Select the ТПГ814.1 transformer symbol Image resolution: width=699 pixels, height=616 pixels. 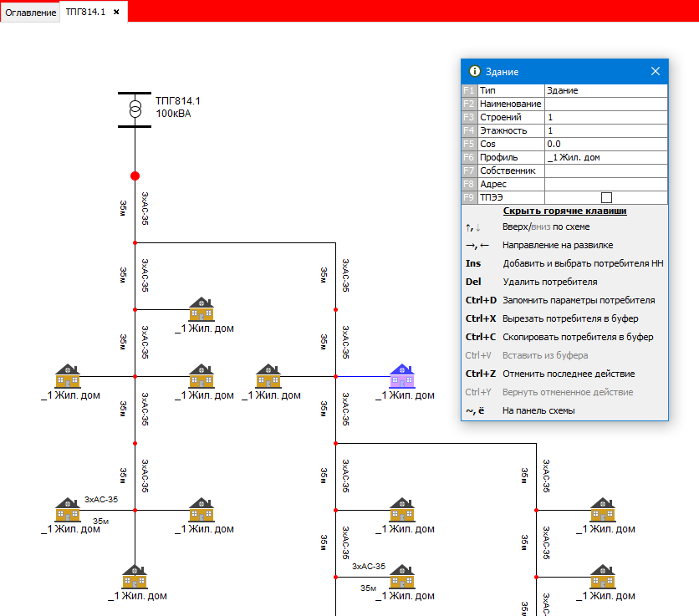tap(135, 109)
